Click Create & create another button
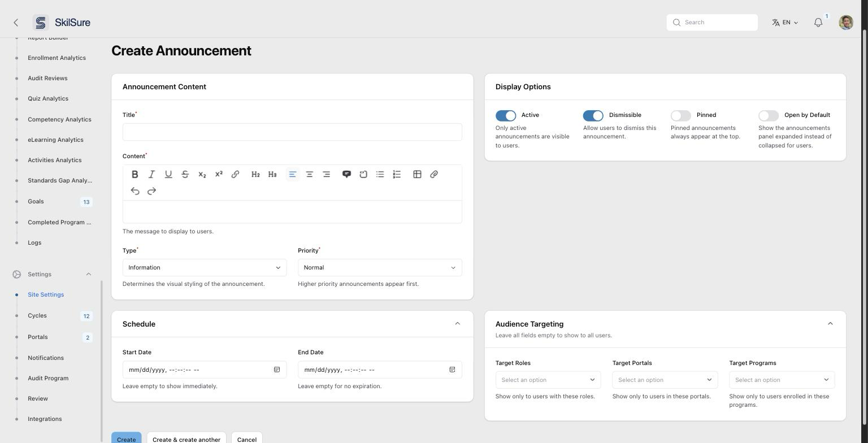This screenshot has height=443, width=868. 186,438
